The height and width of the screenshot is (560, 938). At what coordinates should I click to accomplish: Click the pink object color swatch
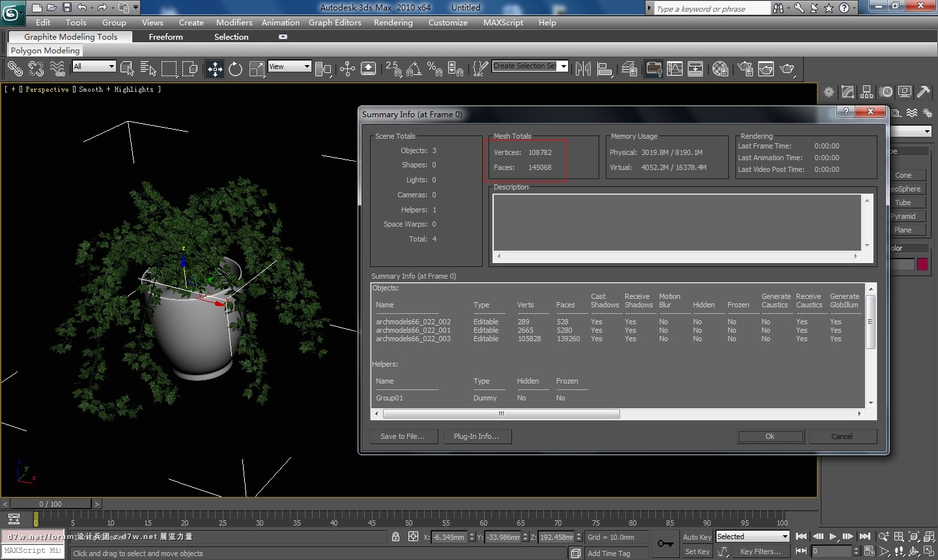point(922,264)
